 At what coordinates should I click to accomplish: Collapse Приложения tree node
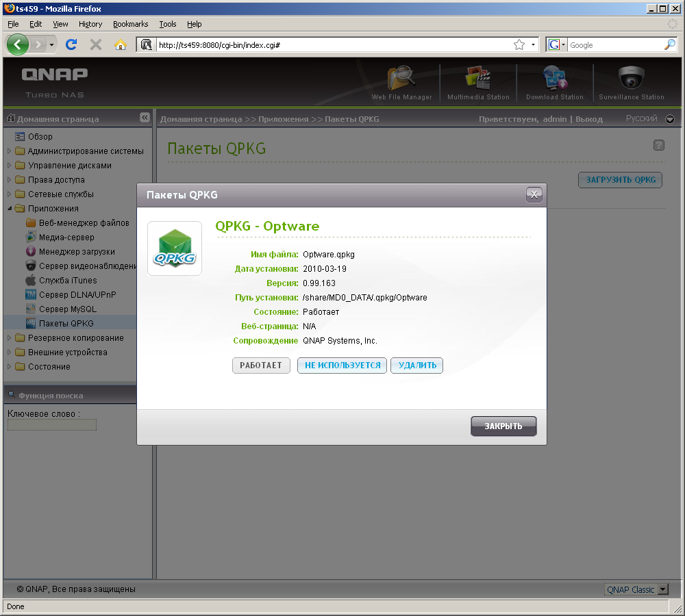9,208
